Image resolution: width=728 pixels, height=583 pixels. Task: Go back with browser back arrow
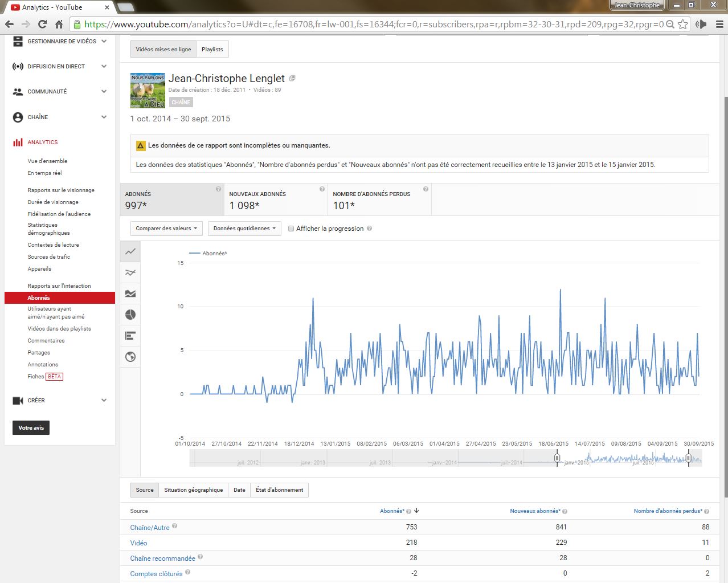pos(9,24)
